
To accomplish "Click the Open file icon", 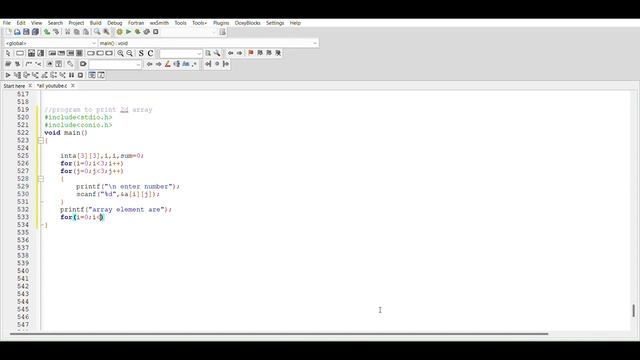I will pos(17,32).
